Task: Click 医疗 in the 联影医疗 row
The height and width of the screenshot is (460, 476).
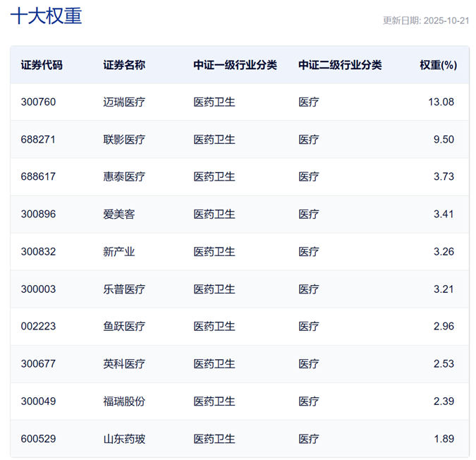Action: (x=308, y=140)
